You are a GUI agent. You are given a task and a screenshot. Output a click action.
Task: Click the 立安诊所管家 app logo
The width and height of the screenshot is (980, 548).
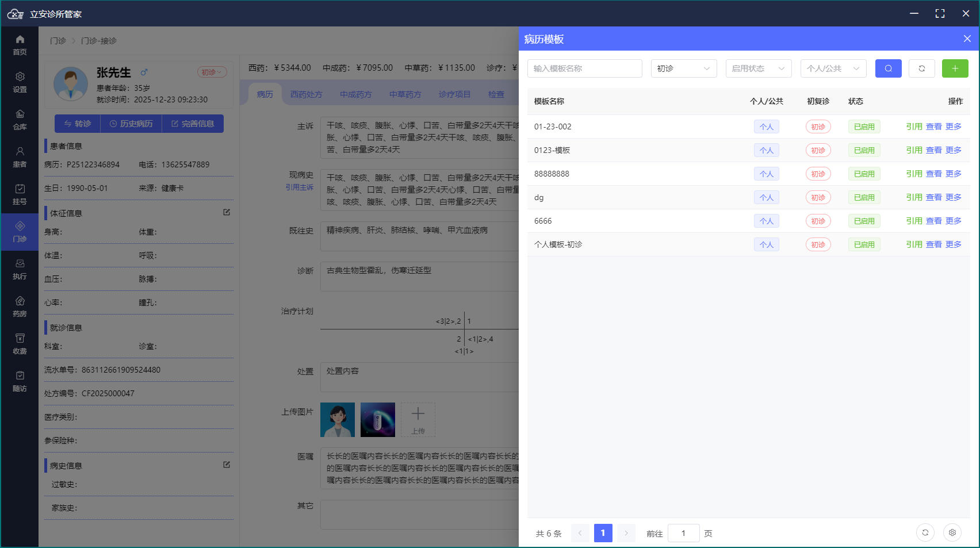(x=16, y=14)
